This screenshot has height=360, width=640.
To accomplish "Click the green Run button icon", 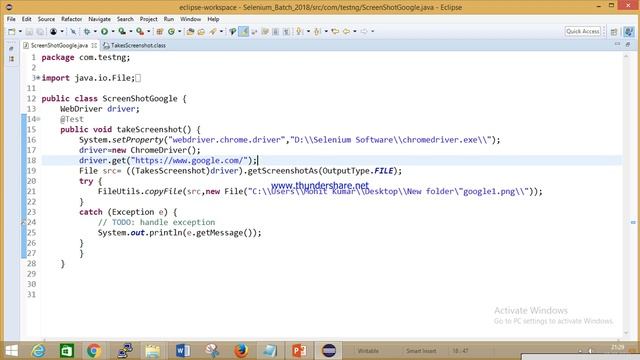I will point(104,31).
